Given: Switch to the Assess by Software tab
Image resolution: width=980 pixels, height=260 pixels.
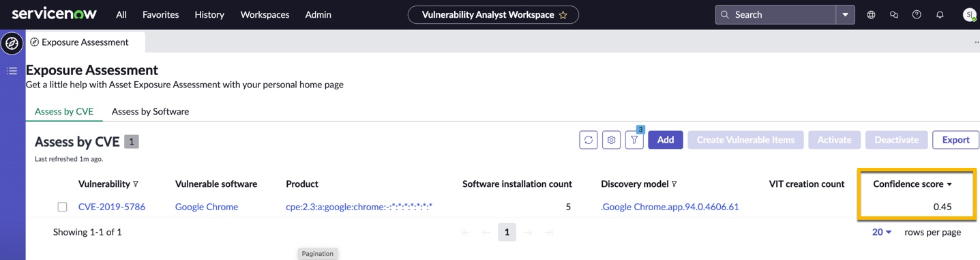Looking at the screenshot, I should coord(150,111).
